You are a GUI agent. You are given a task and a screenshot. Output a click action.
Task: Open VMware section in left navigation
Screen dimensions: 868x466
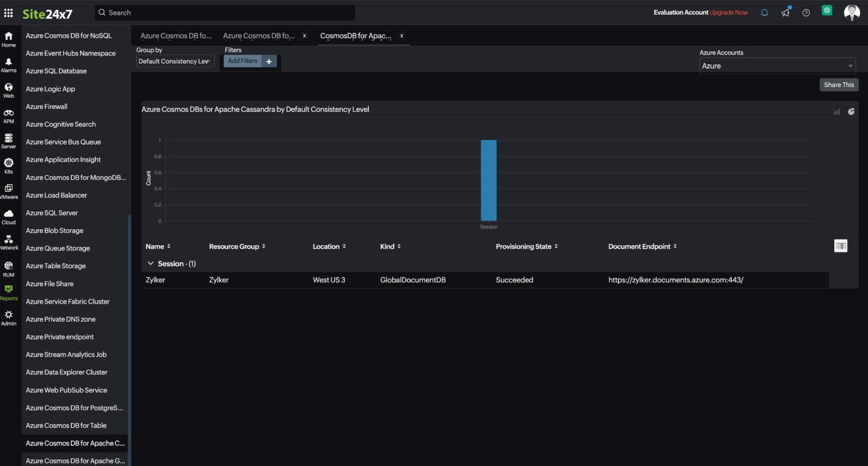[x=9, y=192]
